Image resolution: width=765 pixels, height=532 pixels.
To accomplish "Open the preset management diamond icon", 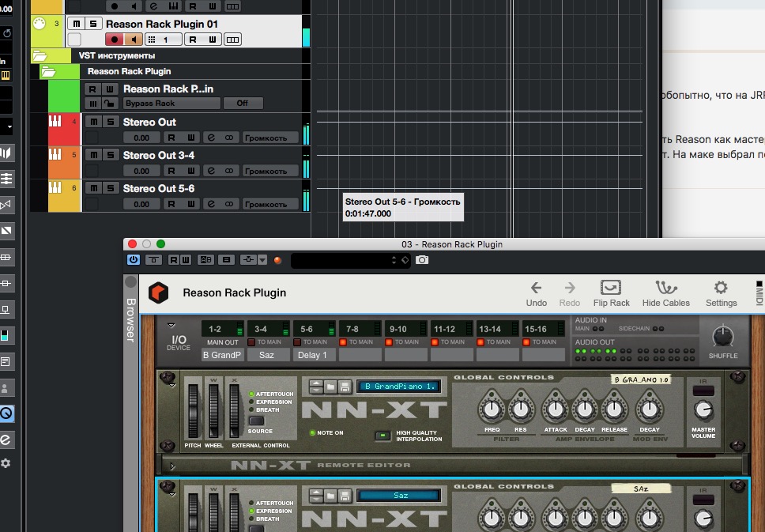I will tap(405, 260).
